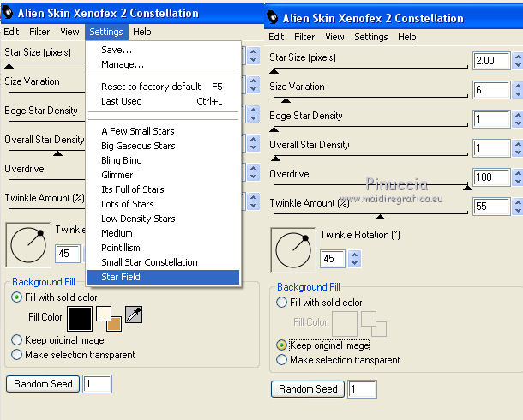Click the Twinkle Rotation 45 field, right window
The height and width of the screenshot is (420, 523).
click(333, 259)
